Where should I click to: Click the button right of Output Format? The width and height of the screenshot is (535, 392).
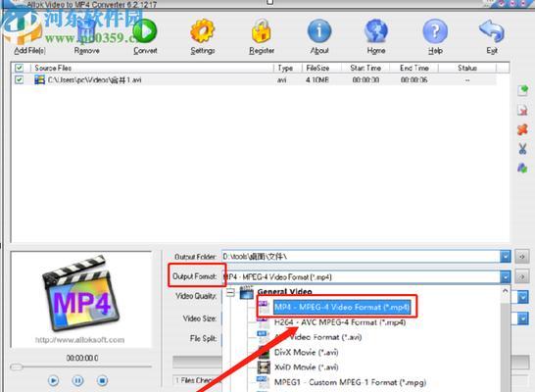(x=522, y=276)
